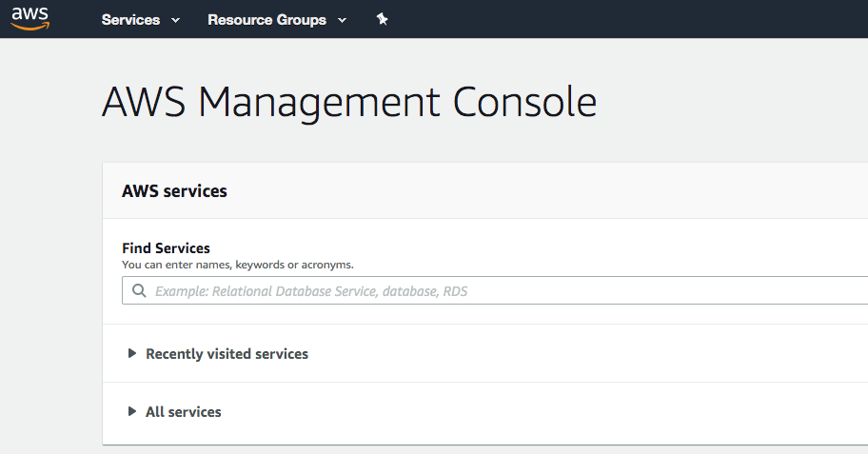Click the magnifying glass search icon
This screenshot has height=454, width=868.
pyautogui.click(x=139, y=290)
